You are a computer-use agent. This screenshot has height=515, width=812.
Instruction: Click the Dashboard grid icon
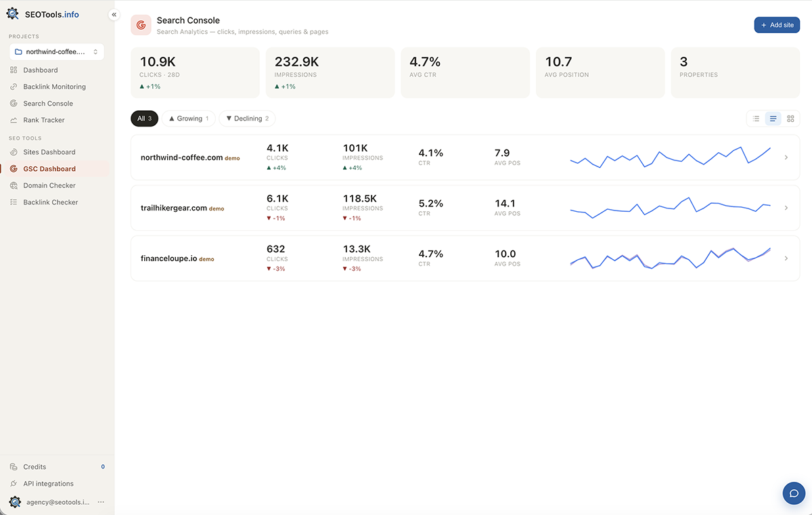[x=14, y=70]
